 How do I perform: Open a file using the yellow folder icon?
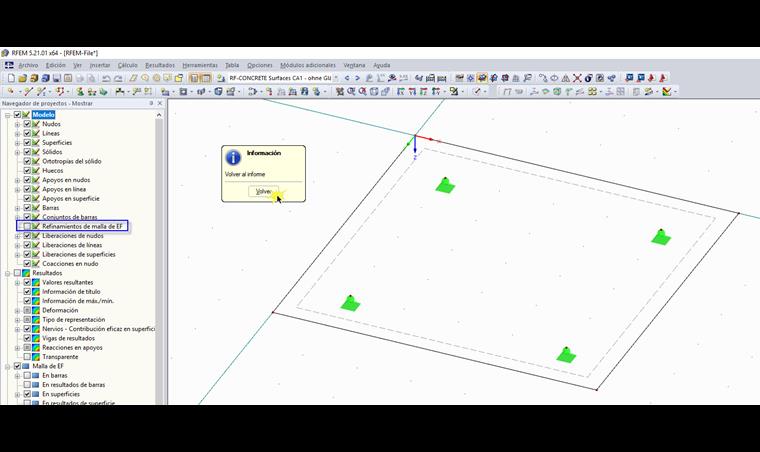pos(22,78)
